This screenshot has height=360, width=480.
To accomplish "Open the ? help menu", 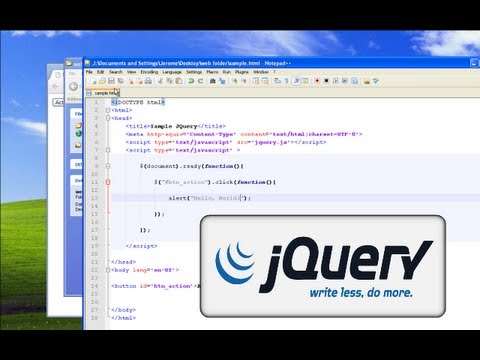I will tap(274, 72).
